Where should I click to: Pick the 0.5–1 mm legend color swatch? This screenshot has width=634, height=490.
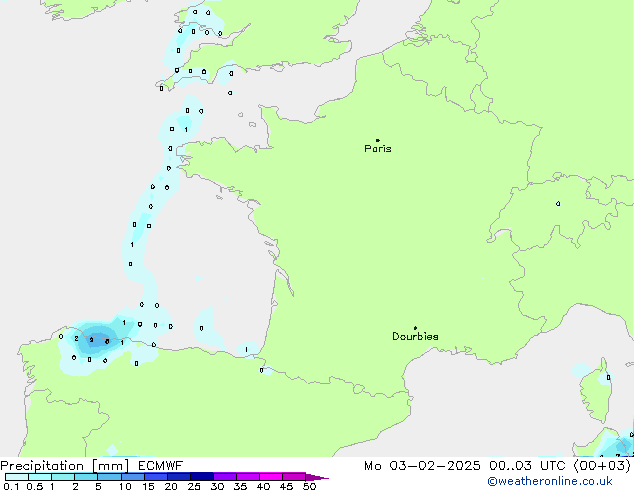(40, 477)
